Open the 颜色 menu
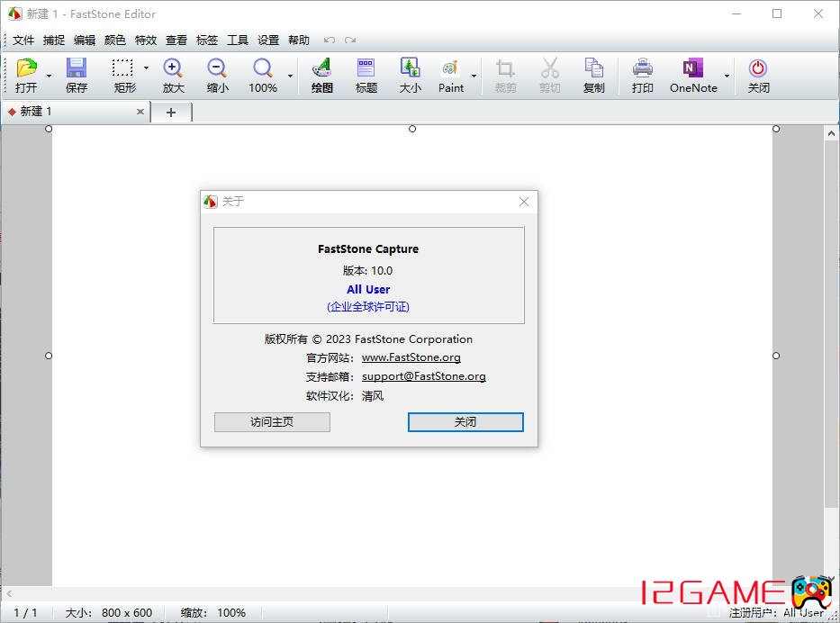 (114, 41)
